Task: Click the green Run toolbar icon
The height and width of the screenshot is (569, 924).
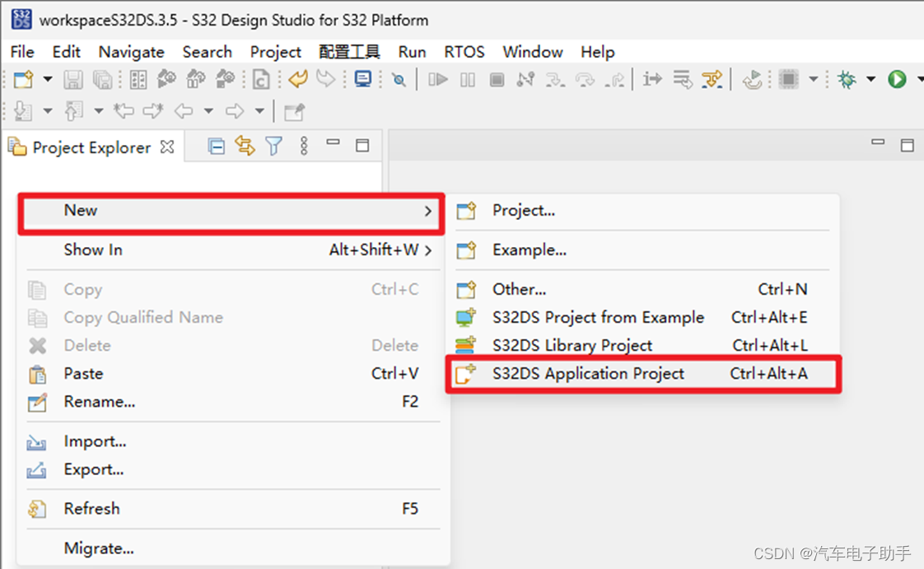Action: pyautogui.click(x=897, y=79)
